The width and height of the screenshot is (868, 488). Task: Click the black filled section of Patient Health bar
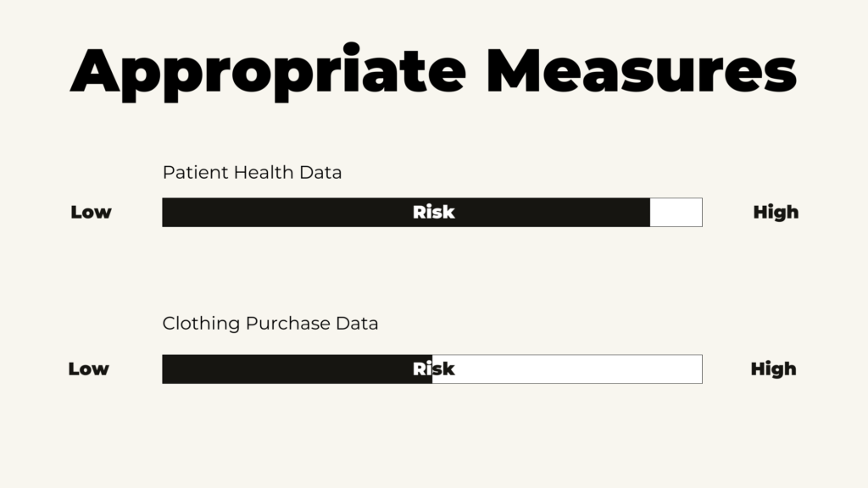click(406, 213)
